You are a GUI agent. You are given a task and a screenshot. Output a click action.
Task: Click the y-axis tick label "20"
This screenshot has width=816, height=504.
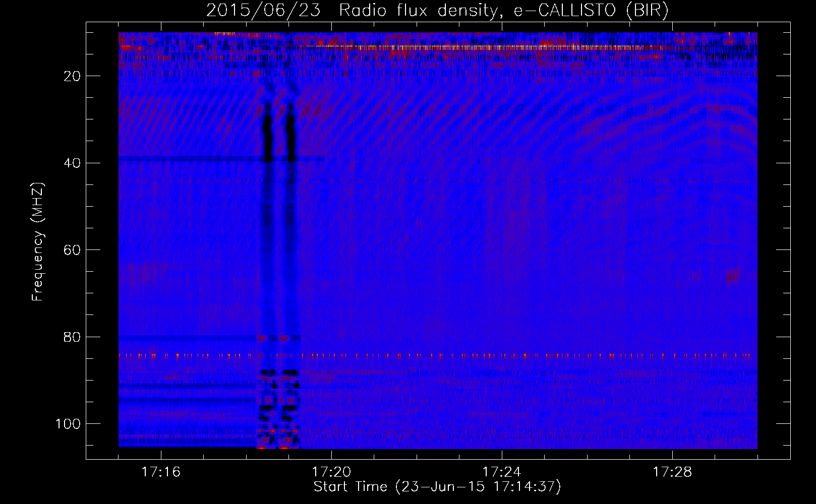tap(73, 76)
